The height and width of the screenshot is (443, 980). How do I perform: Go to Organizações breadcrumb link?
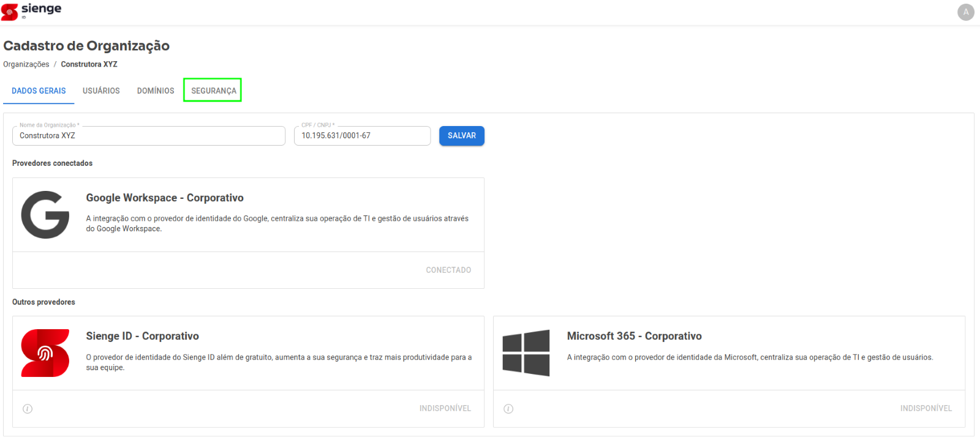(x=26, y=64)
